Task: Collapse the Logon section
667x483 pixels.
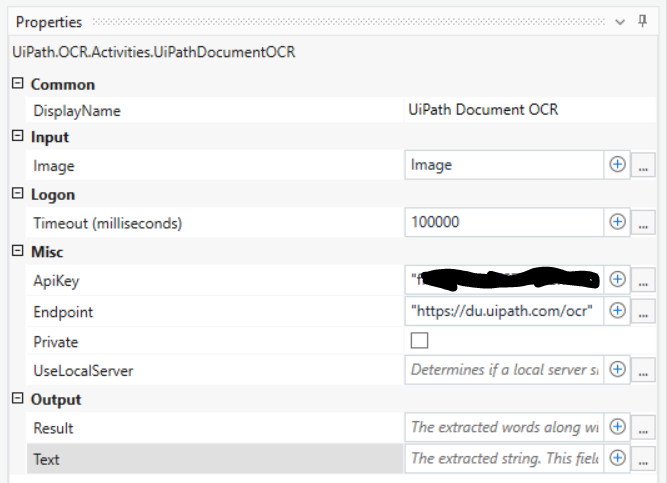Action: pyautogui.click(x=17, y=194)
